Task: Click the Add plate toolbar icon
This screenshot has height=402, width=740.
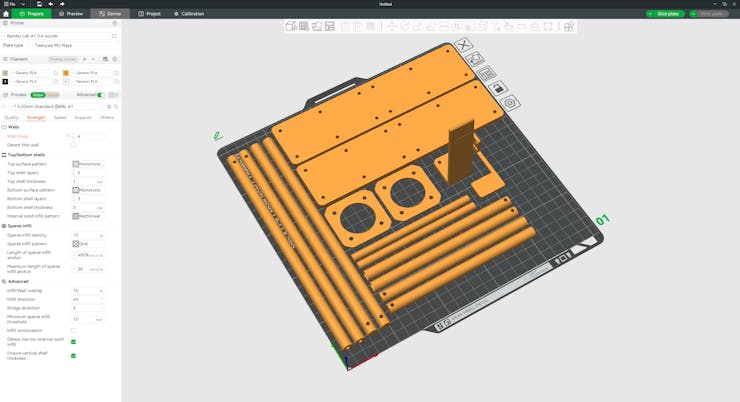Action: (304, 26)
